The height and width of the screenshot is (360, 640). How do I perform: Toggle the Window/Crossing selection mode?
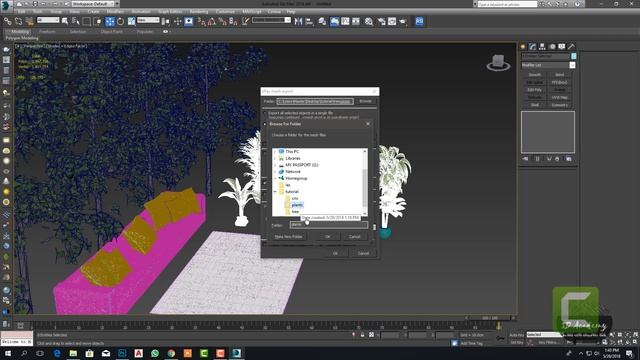tap(97, 21)
